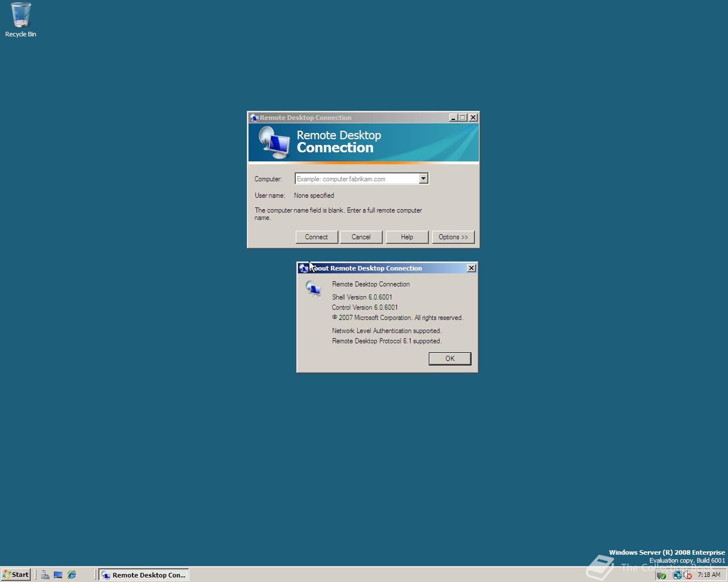The image size is (728, 582).
Task: Click the power plug tray icon
Action: pos(661,575)
